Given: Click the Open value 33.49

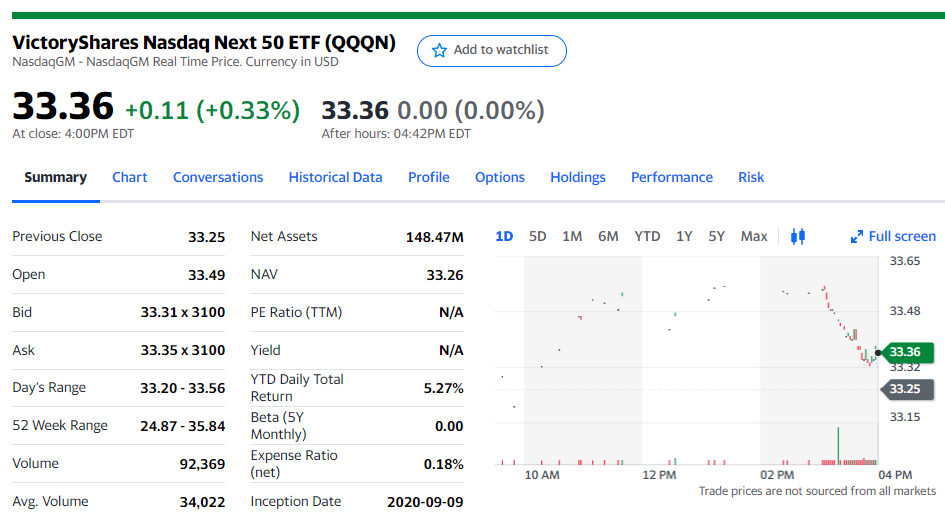Looking at the screenshot, I should (206, 275).
